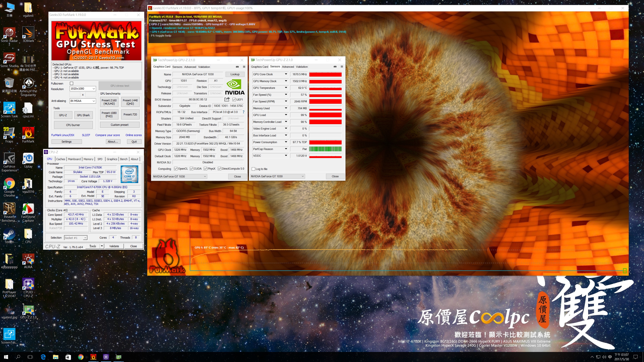Open the Windows Start menu
Viewport: 644px width, 362px height.
[x=6, y=357]
